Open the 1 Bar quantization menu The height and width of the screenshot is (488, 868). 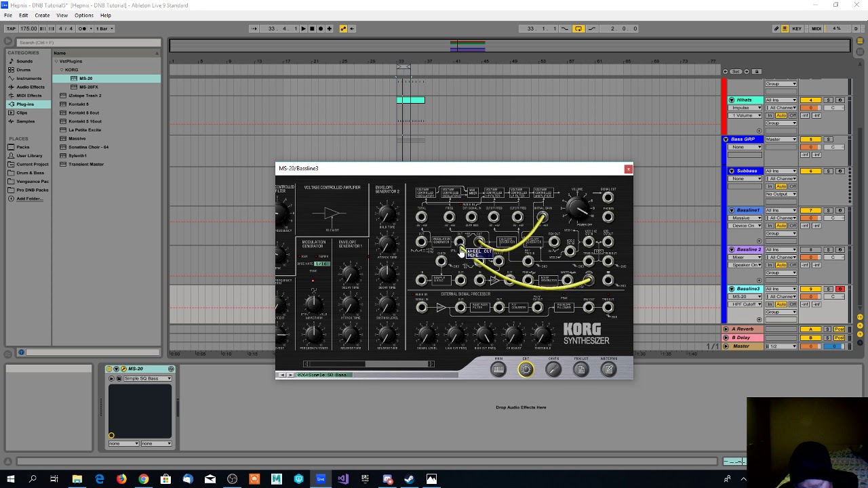[x=104, y=28]
